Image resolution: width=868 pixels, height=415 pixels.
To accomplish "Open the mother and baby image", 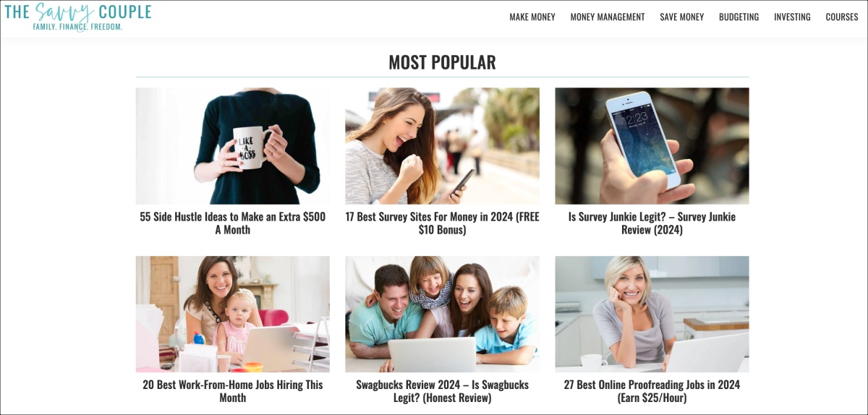I will pos(232,314).
